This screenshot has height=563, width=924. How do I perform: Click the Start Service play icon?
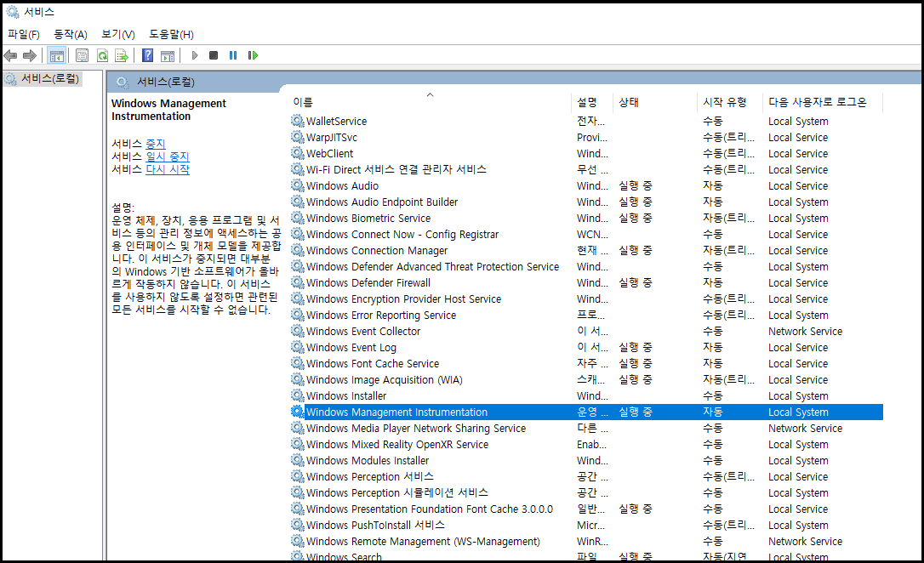point(195,55)
